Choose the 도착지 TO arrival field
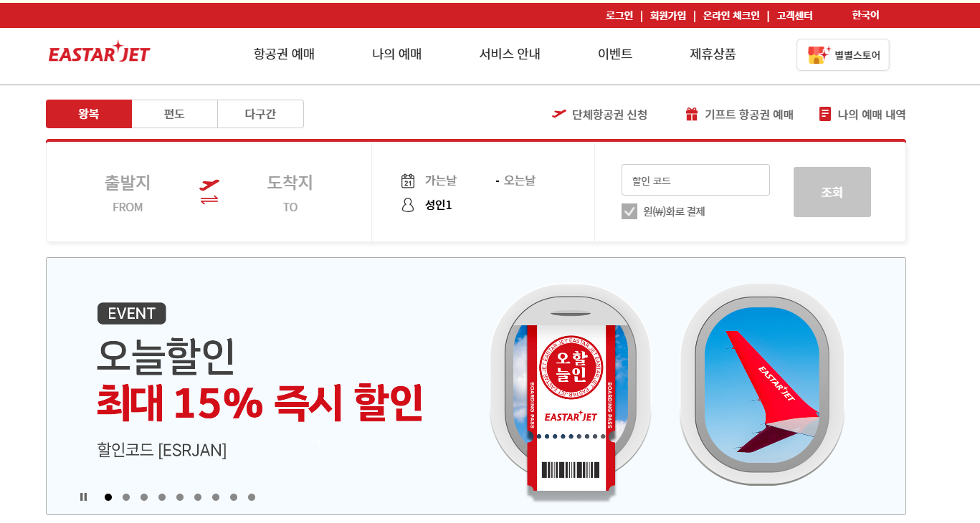The width and height of the screenshot is (980, 523). [x=290, y=192]
